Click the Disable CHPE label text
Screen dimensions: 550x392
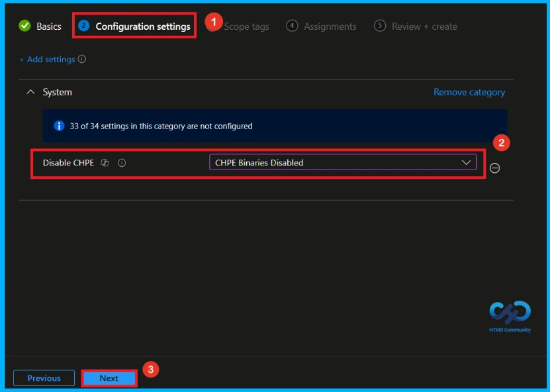pos(68,163)
